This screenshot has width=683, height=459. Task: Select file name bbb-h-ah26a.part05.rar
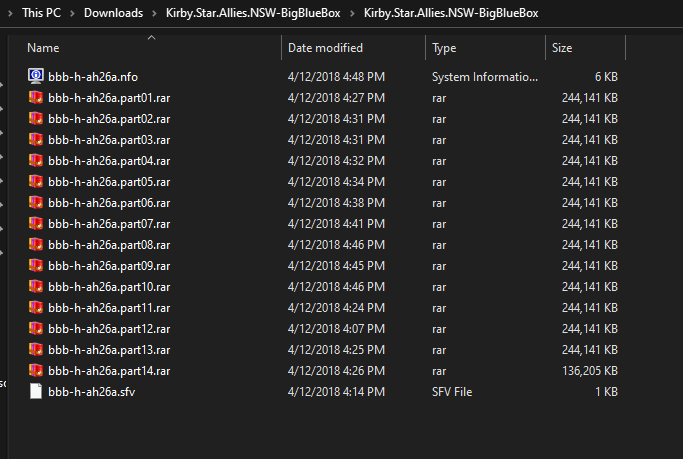click(109, 182)
